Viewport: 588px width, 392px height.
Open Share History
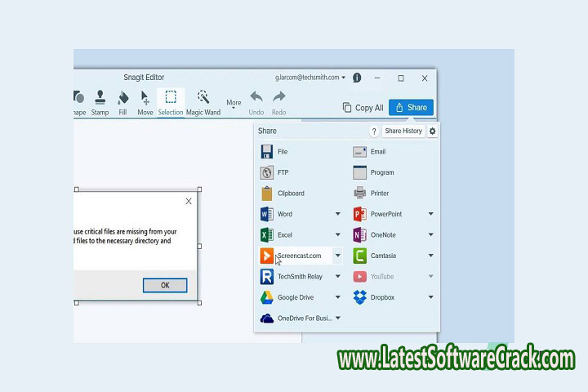click(403, 131)
